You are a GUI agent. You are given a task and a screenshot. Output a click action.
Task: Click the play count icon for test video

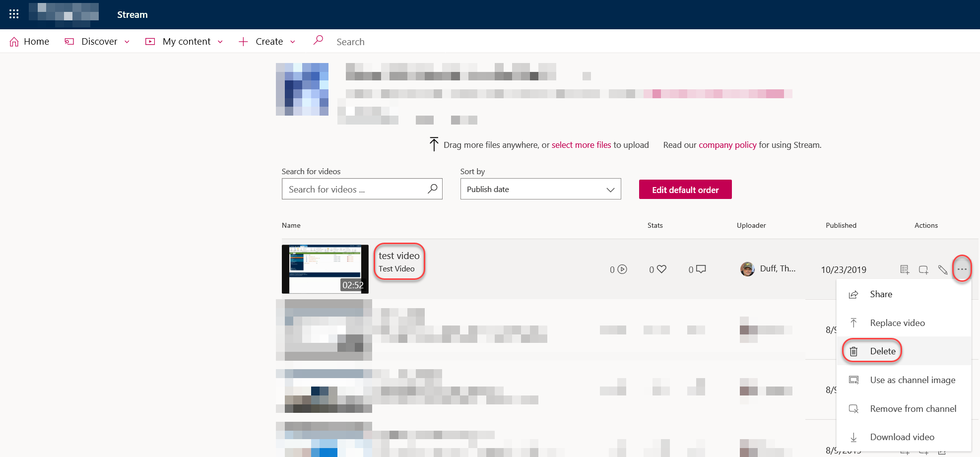coord(622,269)
